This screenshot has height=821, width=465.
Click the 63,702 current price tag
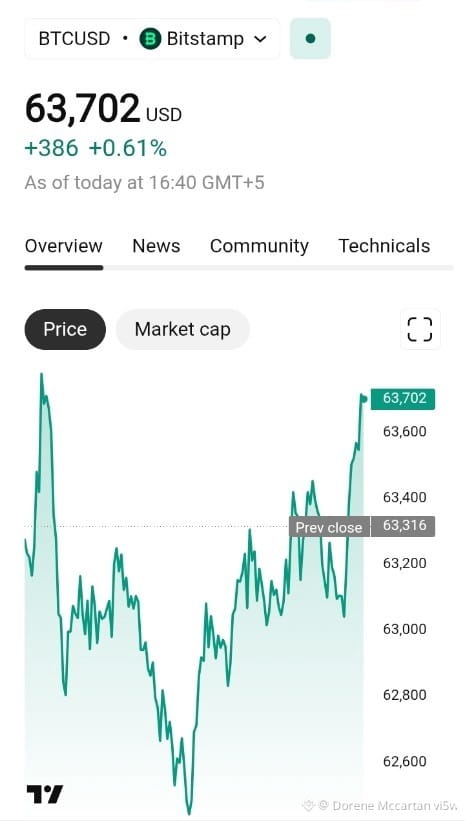(x=403, y=399)
